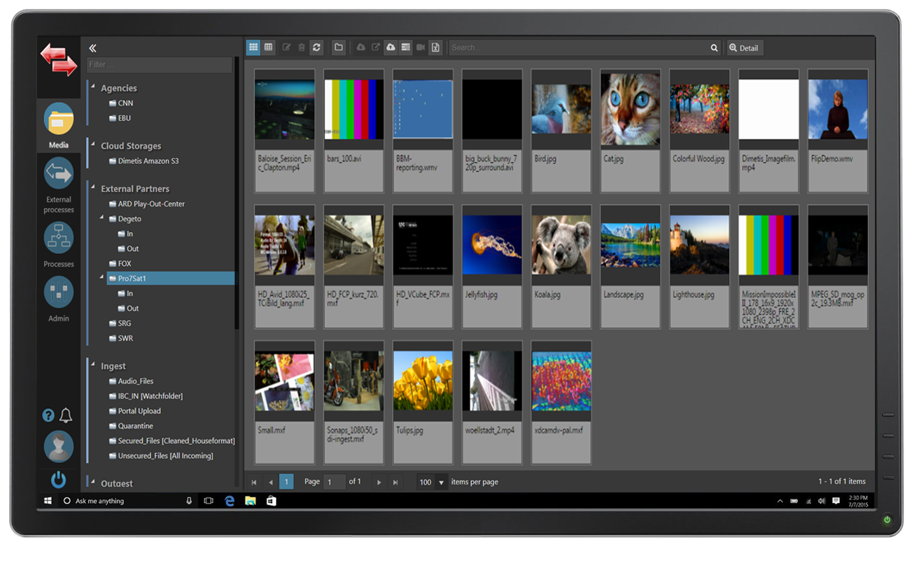Select the EBU folder
This screenshot has width=924, height=572.
click(x=120, y=118)
